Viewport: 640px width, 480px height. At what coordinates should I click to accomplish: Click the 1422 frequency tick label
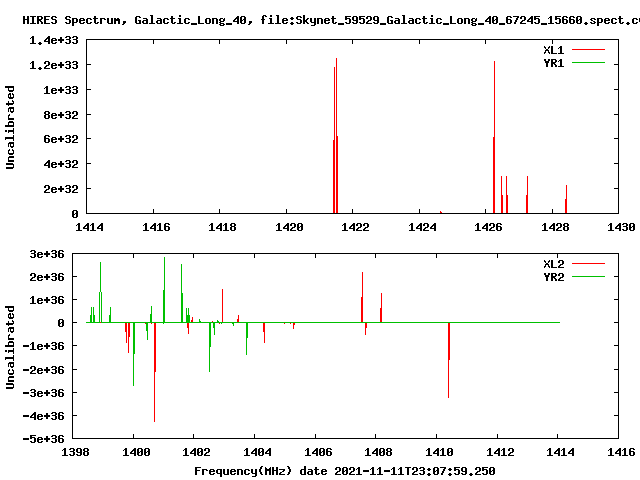[x=355, y=227]
